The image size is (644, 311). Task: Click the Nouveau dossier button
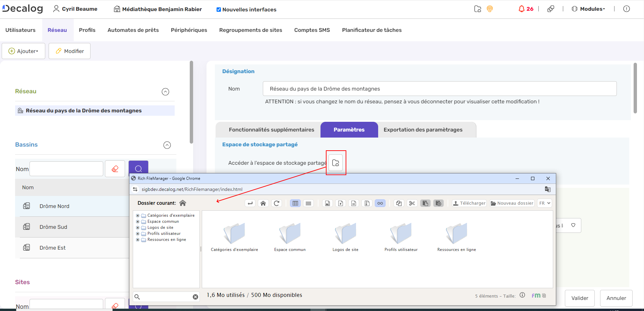point(512,203)
